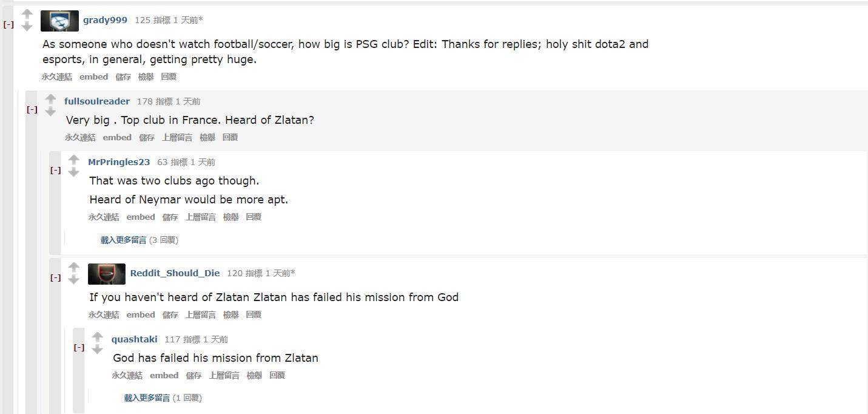
Task: Click 回覆 under fullsoulreader's comment
Action: click(x=230, y=137)
